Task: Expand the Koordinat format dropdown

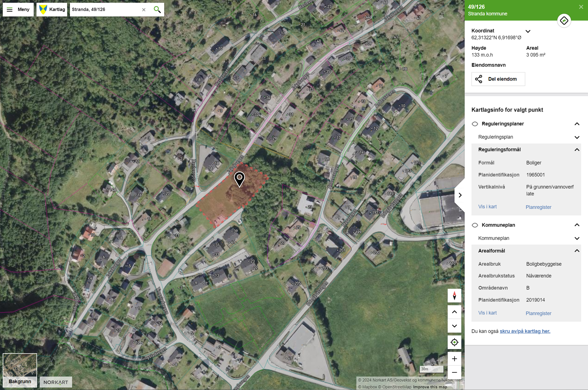Action: click(528, 31)
